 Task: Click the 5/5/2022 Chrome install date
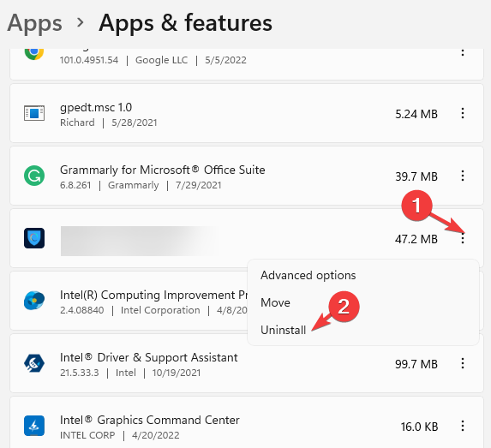coord(225,60)
